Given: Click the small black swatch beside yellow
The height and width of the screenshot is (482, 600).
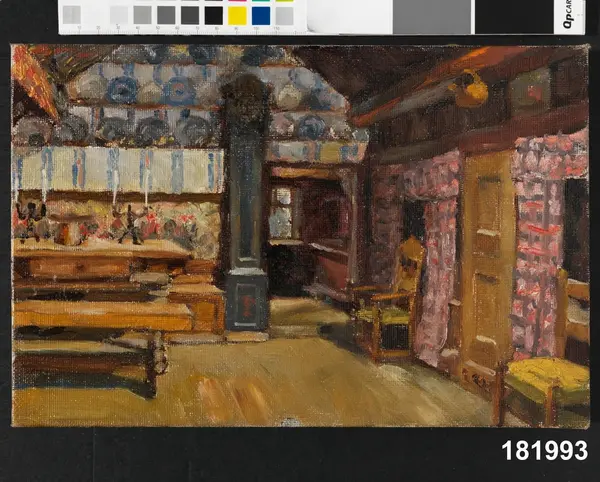Looking at the screenshot, I should click(x=214, y=16).
